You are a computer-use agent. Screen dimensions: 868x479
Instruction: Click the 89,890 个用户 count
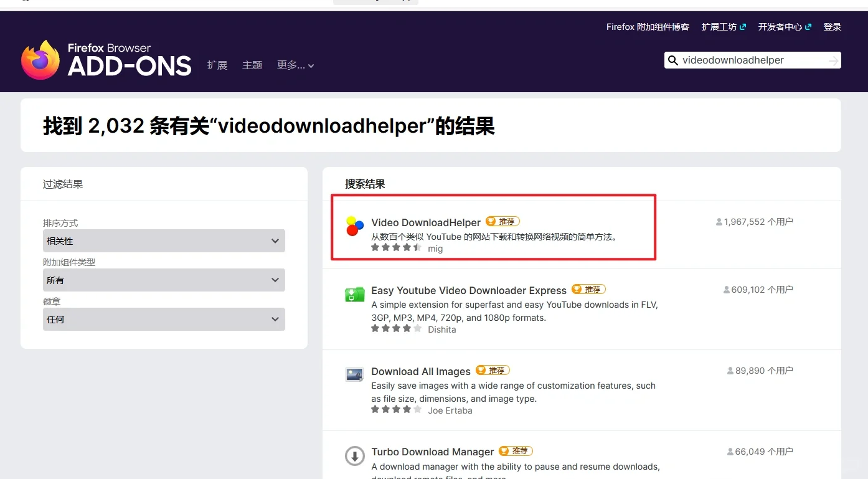point(764,371)
